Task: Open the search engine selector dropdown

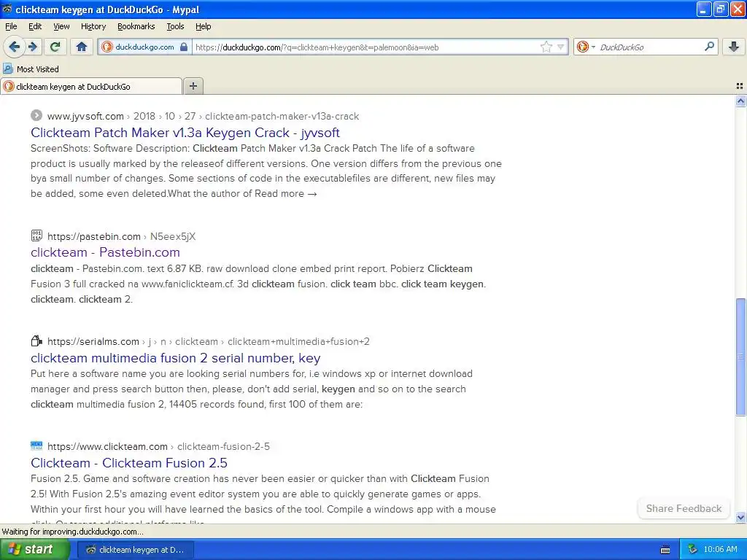Action: tap(586, 47)
